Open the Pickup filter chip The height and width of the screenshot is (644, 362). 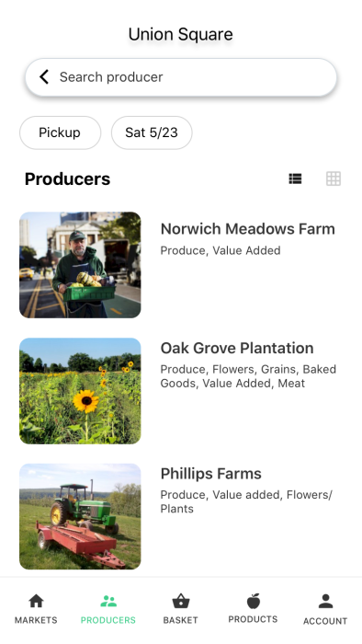point(61,132)
